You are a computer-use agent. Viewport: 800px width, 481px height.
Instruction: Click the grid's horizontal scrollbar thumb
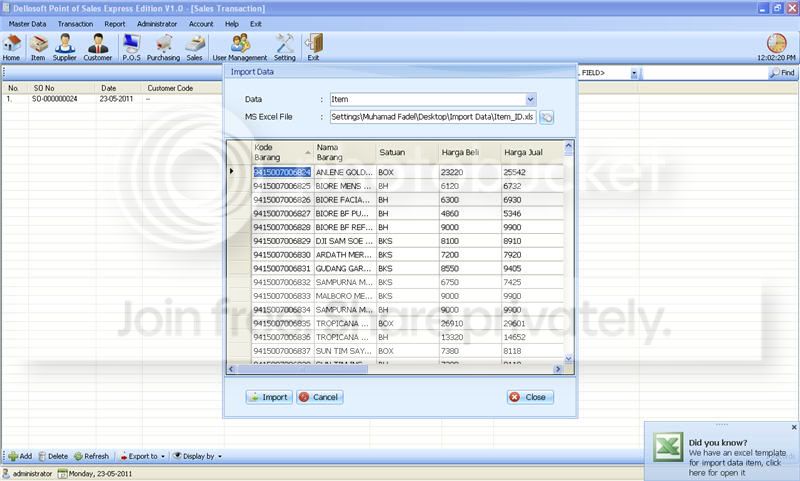click(302, 369)
